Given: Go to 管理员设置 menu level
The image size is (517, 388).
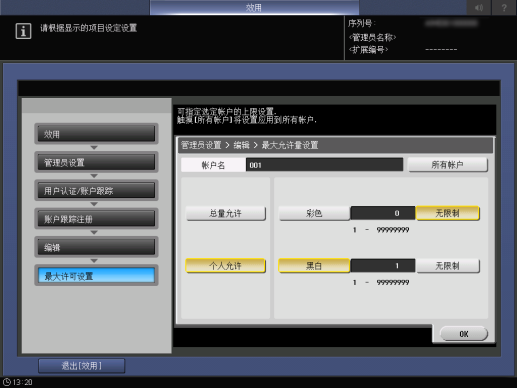Looking at the screenshot, I should coord(96,162).
